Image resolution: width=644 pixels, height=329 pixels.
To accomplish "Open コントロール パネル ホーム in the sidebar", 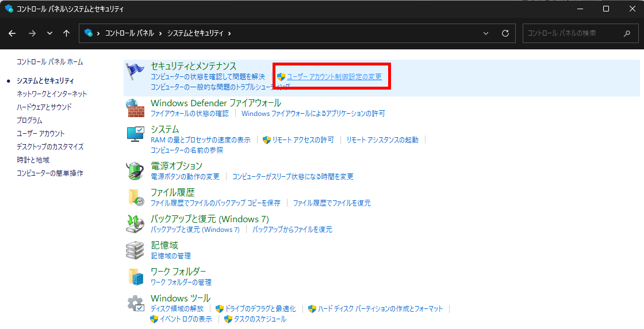I will coord(49,62).
